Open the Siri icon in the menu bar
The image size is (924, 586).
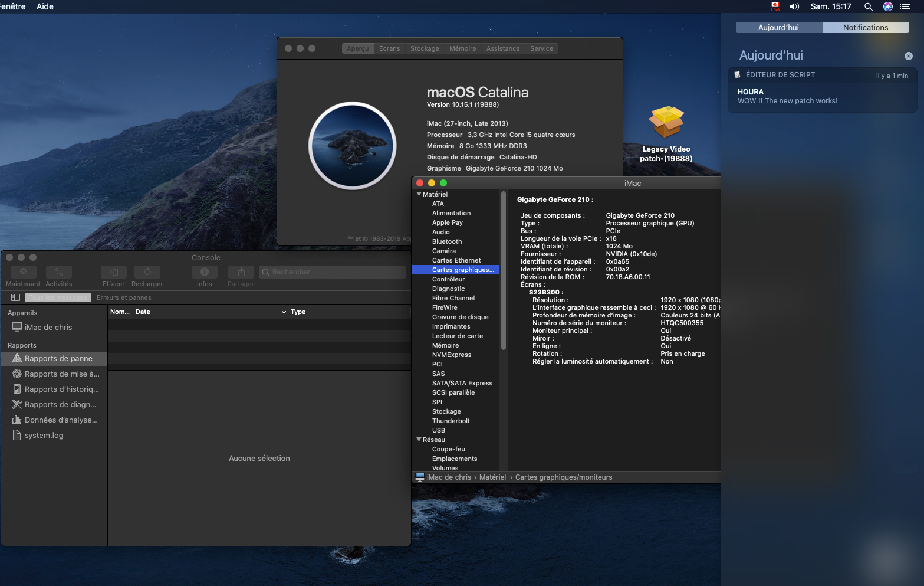(887, 6)
